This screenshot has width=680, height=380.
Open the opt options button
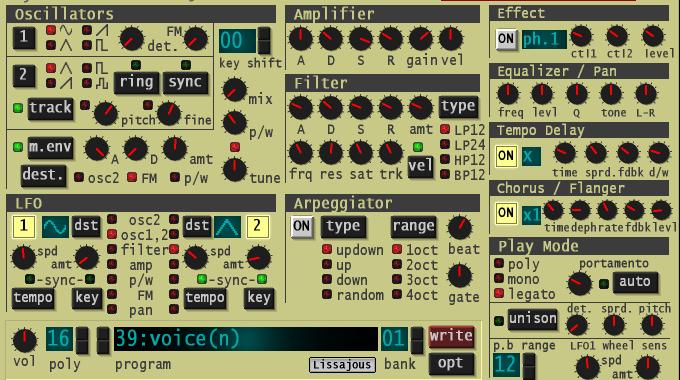pyautogui.click(x=451, y=364)
